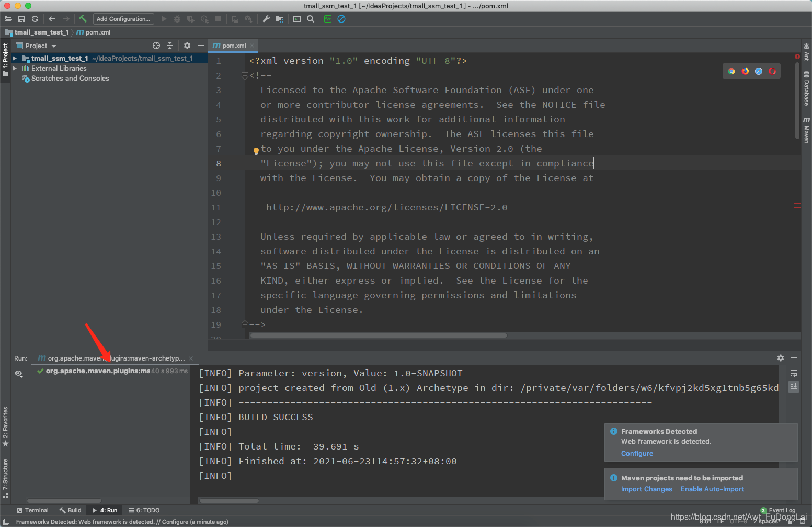812x527 pixels.
Task: Click the BUILD SUCCESS console line
Action: point(256,417)
